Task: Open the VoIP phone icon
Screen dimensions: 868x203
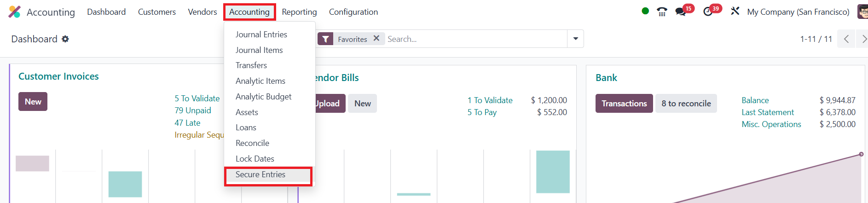Action: 662,12
